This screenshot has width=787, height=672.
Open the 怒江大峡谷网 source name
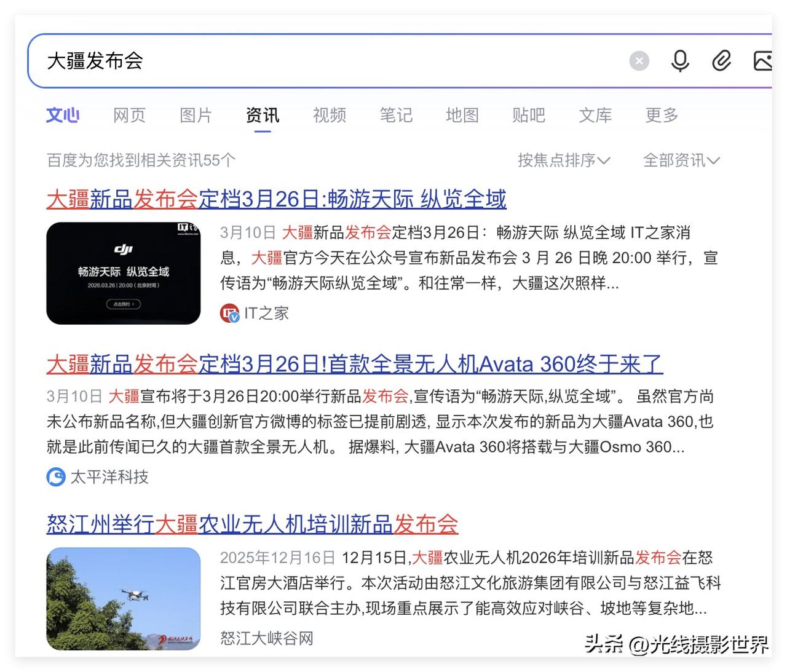click(267, 638)
